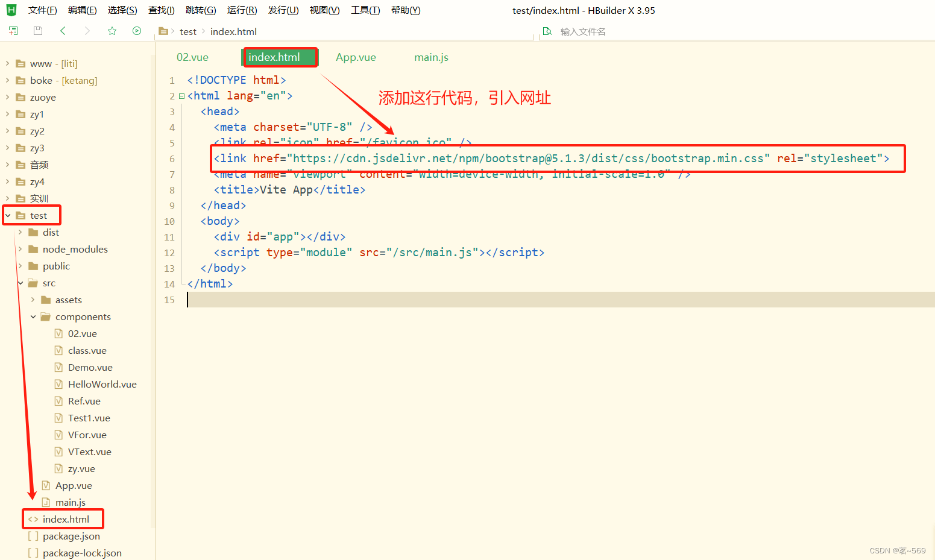Run the project with the play icon
Viewport: 935px width, 560px height.
[x=137, y=31]
